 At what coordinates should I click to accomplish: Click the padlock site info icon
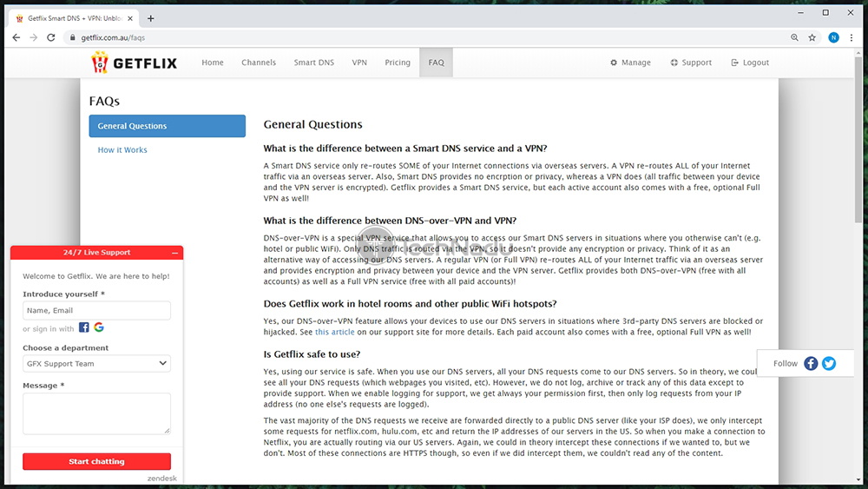(x=73, y=37)
